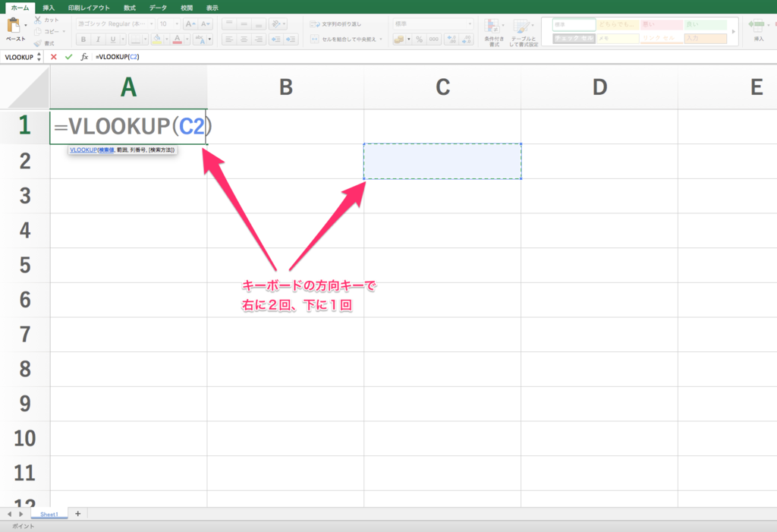
Task: Center cell text horizontally
Action: [244, 39]
